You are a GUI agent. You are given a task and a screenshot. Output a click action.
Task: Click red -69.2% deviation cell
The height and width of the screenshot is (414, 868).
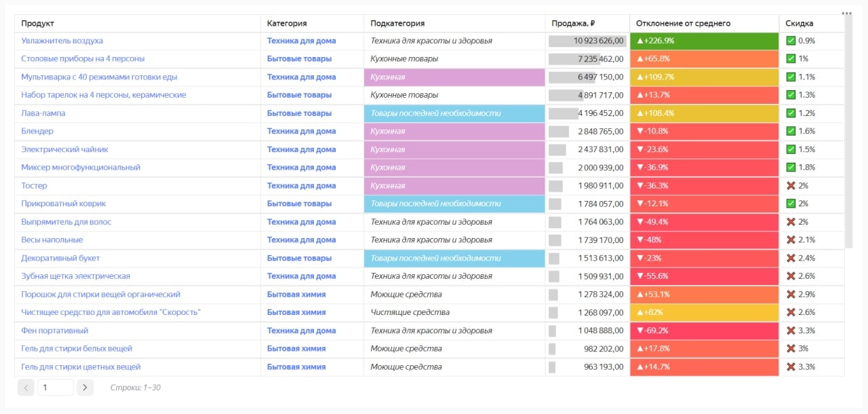704,331
